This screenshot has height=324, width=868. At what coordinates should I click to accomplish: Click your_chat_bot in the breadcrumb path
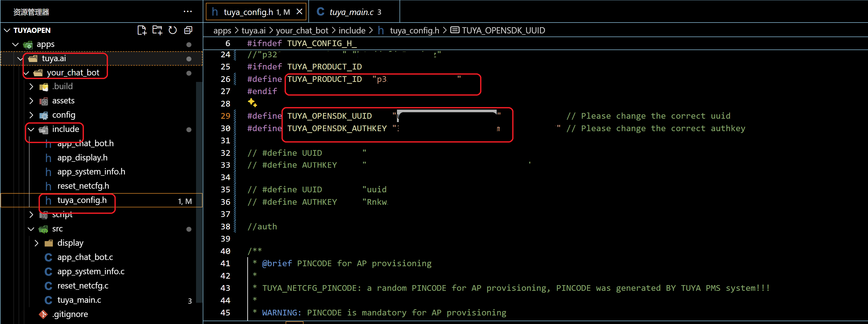tap(302, 30)
